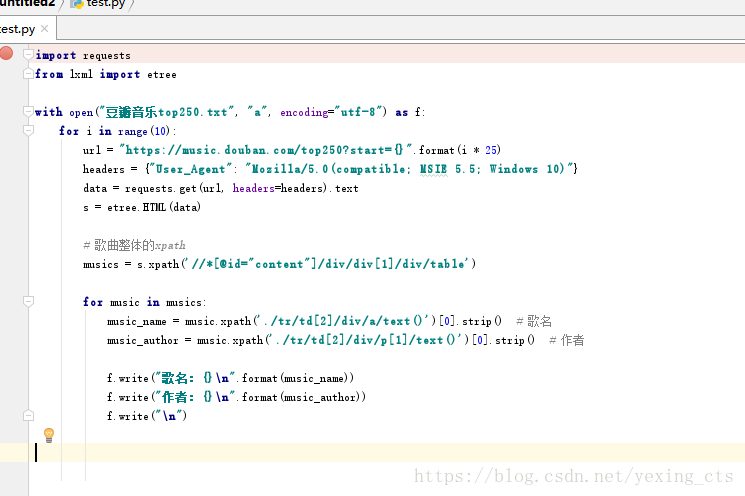Collapse the for music in musics loop
Viewport: 745px width, 496px height.
(x=28, y=301)
